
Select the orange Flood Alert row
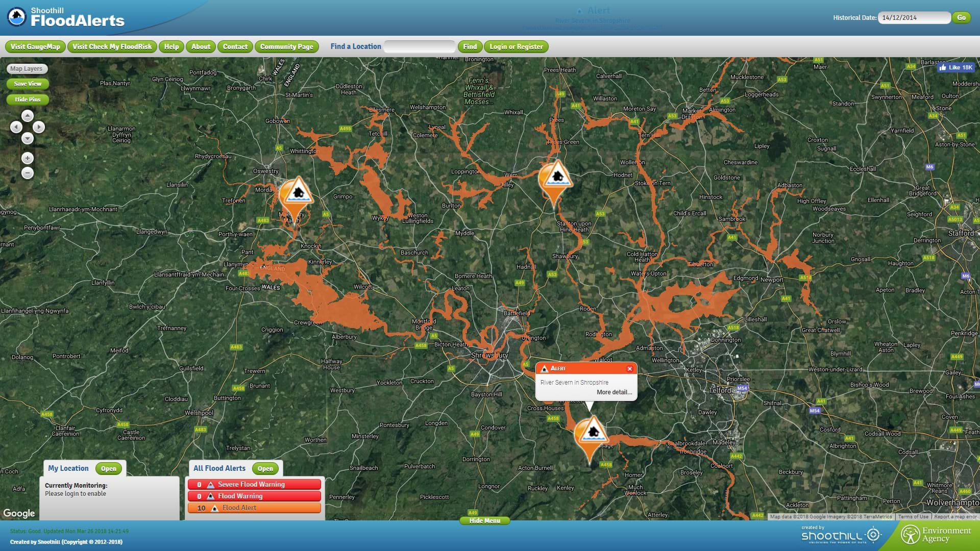[254, 508]
